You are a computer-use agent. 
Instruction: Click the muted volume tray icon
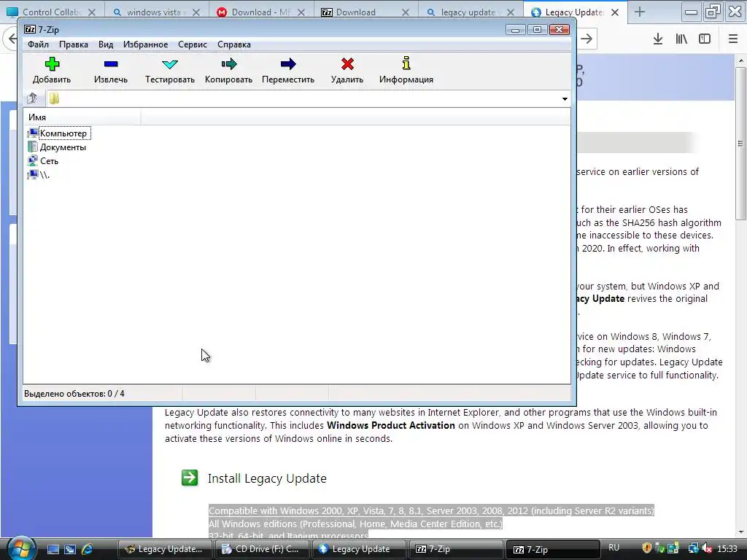tap(707, 548)
